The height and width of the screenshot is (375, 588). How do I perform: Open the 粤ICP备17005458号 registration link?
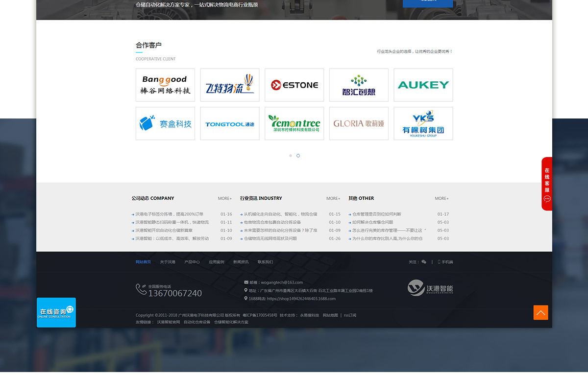click(x=260, y=315)
